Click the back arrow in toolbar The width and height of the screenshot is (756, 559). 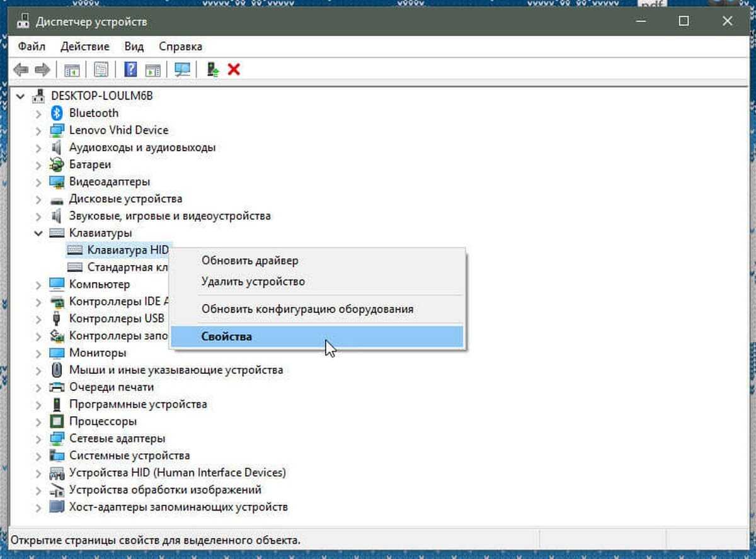(21, 69)
